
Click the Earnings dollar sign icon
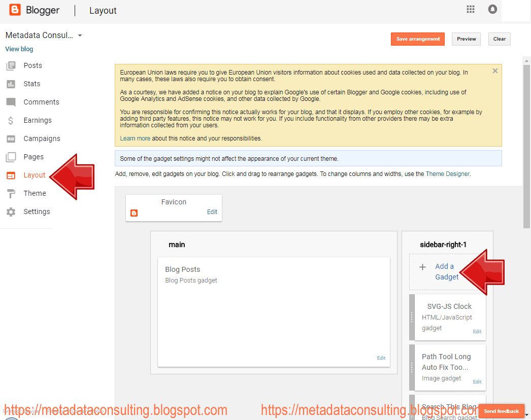(x=11, y=121)
